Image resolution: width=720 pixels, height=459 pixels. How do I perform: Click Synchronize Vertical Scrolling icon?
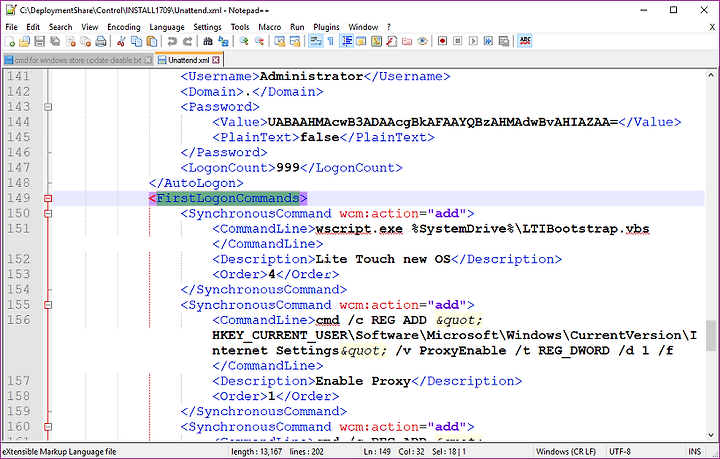pyautogui.click(x=280, y=41)
